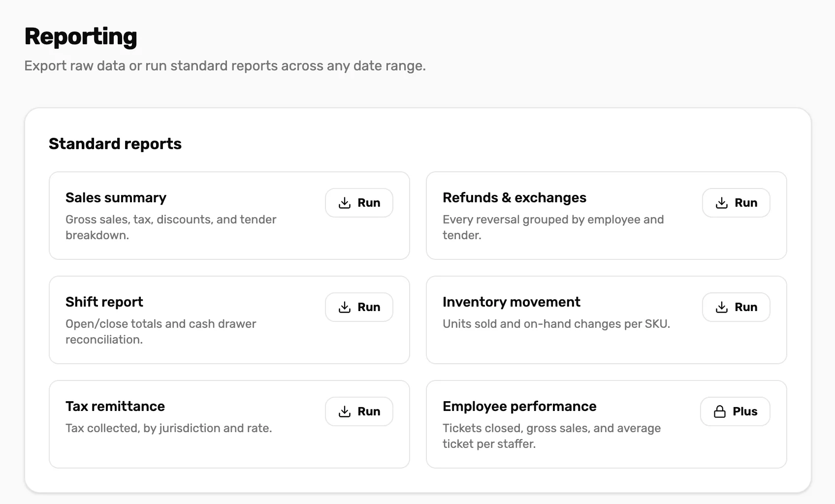
Task: Click the "Refunds & exchanges" card title
Action: pos(514,197)
